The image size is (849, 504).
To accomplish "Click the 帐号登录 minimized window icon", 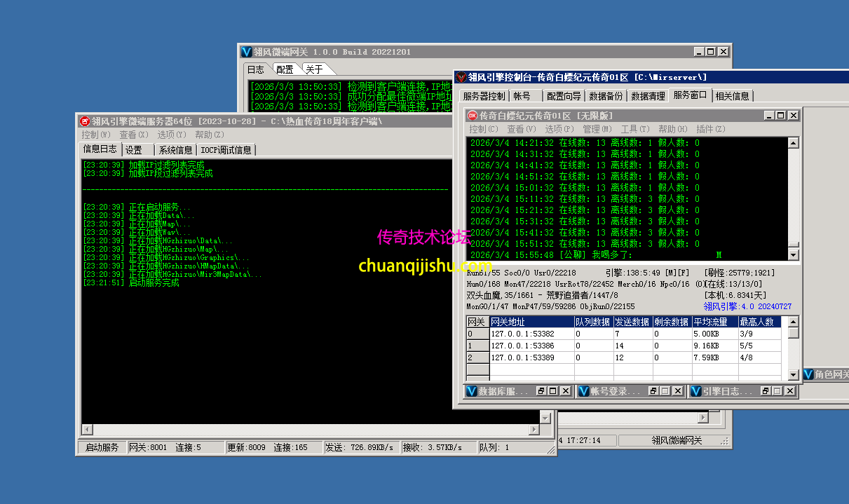I will click(583, 391).
